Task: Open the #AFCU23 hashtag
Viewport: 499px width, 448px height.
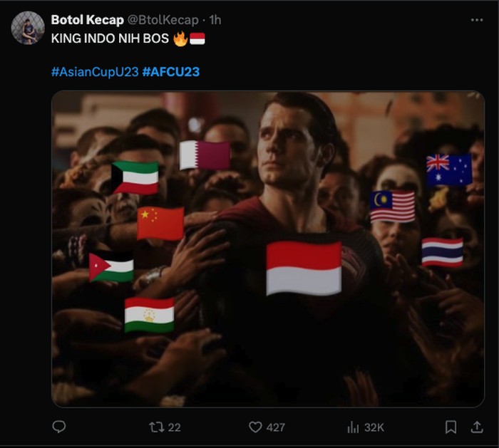Action: pyautogui.click(x=171, y=72)
